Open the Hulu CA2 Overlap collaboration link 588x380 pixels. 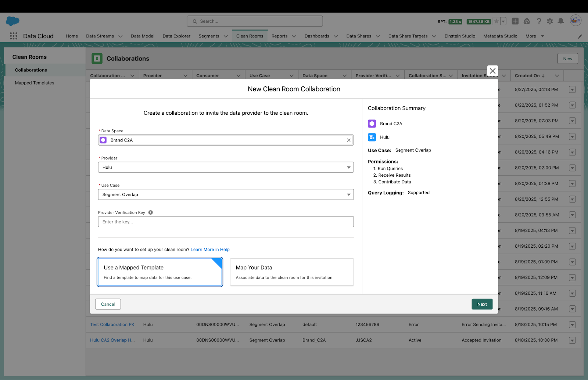click(x=112, y=340)
